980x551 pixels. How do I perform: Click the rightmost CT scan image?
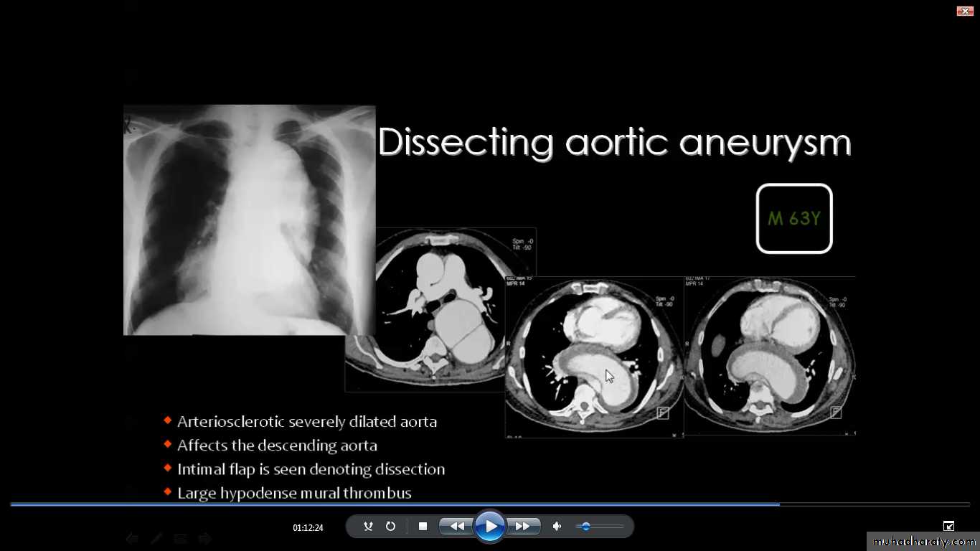[x=769, y=357]
